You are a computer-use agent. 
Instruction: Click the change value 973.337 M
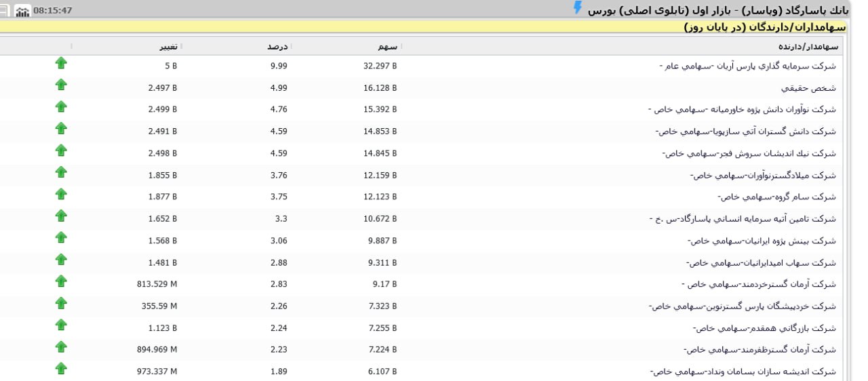[157, 372]
